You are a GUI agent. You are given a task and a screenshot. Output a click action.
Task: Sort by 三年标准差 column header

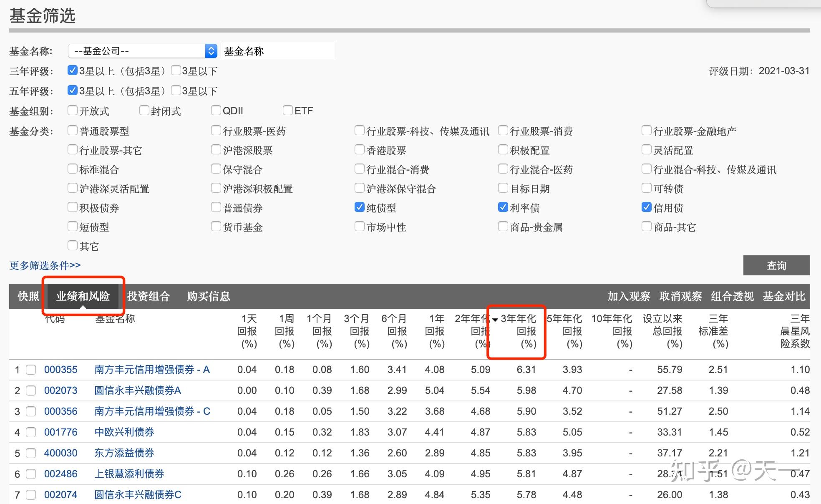click(713, 331)
